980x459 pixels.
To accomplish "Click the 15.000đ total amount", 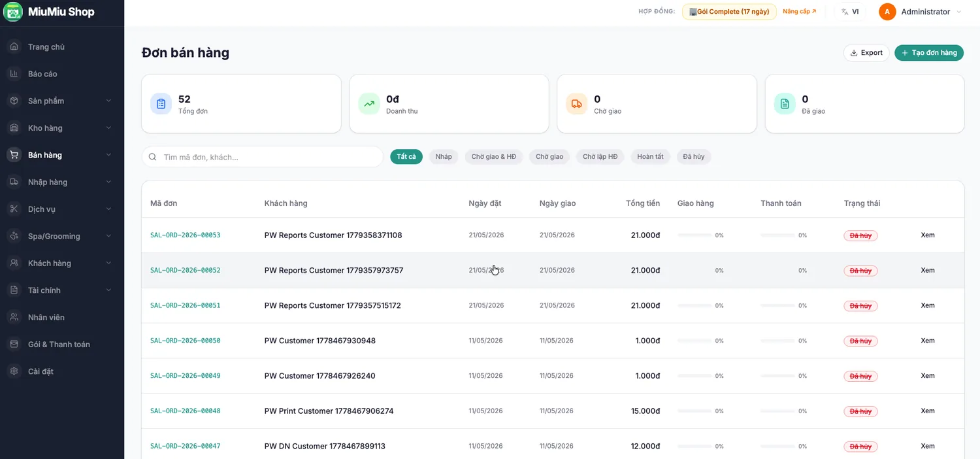I will tap(645, 411).
